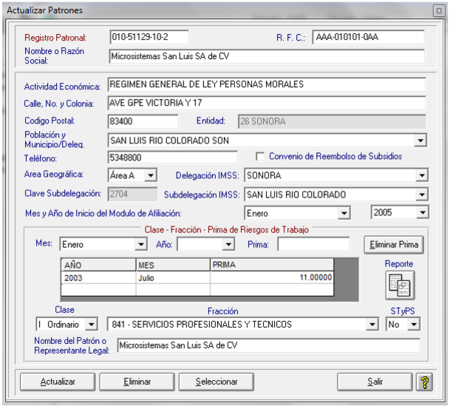Screen dimensions: 450x406
Task: Click the yellow question mark help icon
Action: (x=424, y=382)
